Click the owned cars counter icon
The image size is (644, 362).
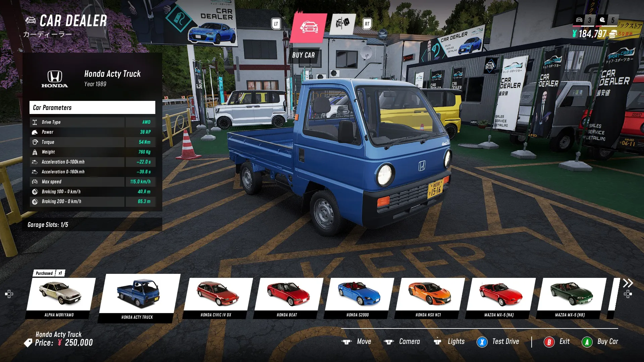(579, 20)
